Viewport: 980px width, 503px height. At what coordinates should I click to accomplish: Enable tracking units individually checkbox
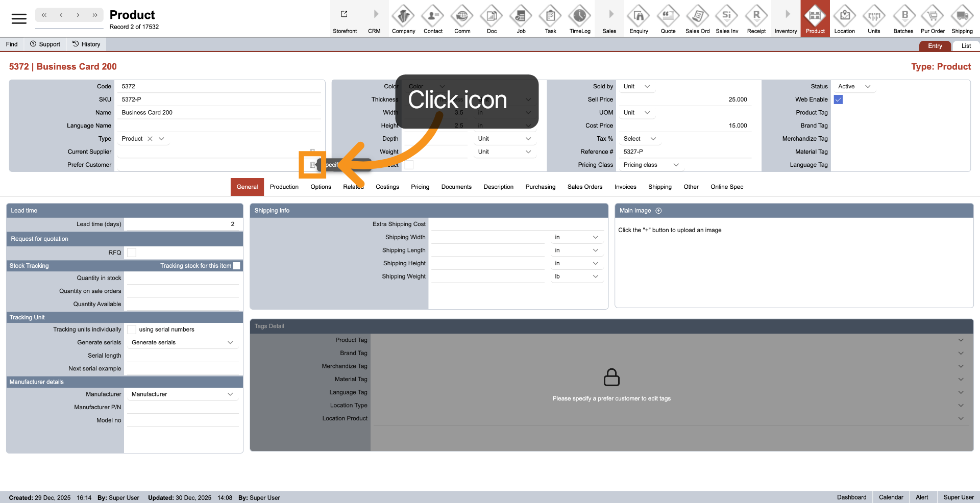(132, 330)
